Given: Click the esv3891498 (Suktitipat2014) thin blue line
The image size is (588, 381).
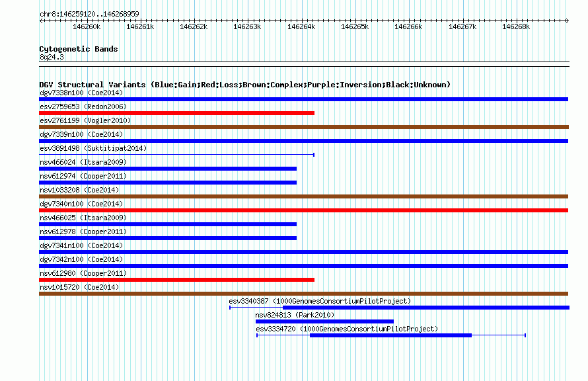Looking at the screenshot, I should point(176,155).
